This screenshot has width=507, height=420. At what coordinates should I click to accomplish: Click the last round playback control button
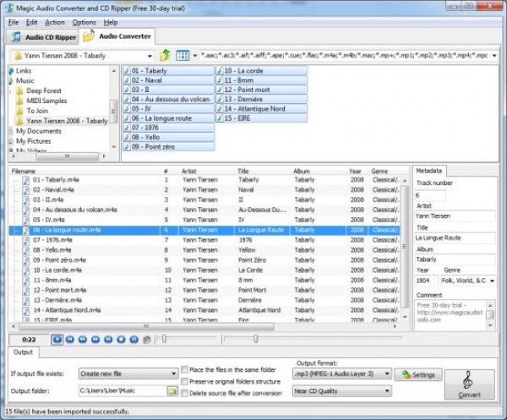(134, 340)
